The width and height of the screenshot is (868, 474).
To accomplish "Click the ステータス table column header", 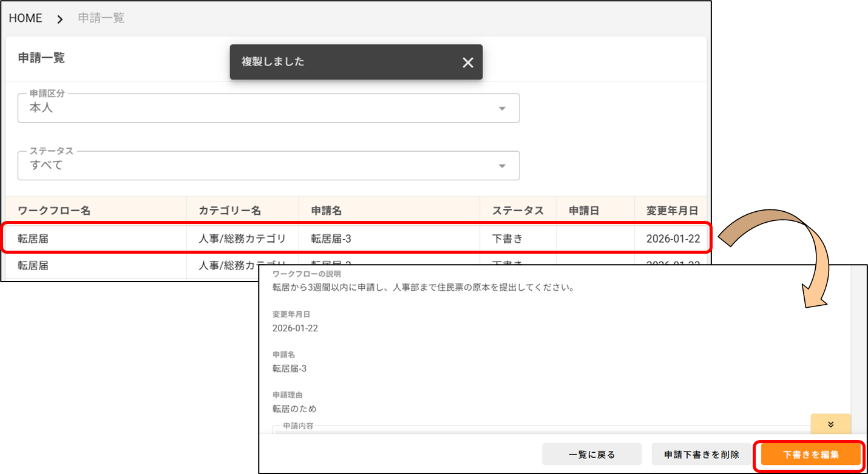I will coord(517,211).
